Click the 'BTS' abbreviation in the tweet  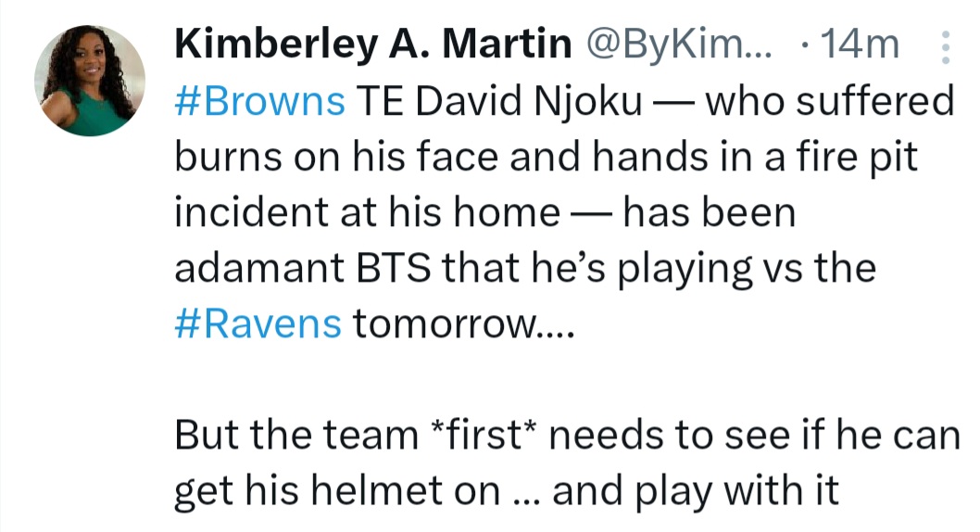click(x=393, y=268)
